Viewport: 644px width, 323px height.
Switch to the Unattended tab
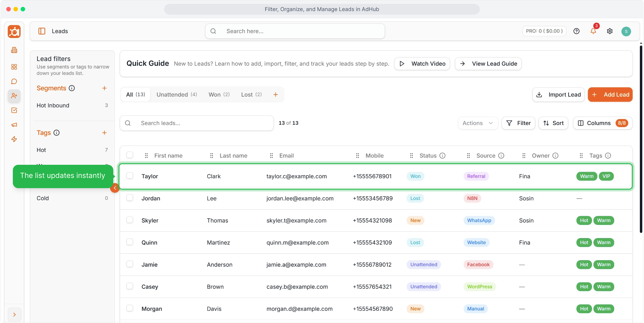177,95
